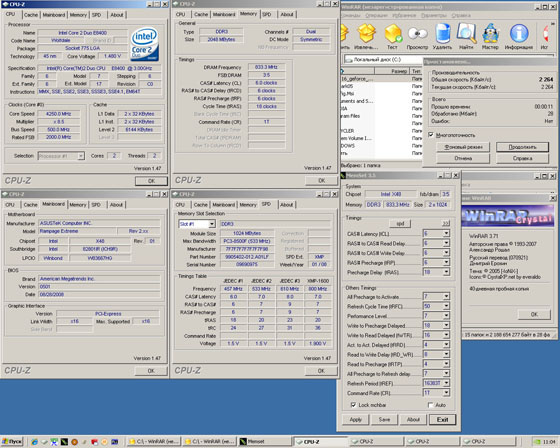Click Save in MemSet
The height and width of the screenshot is (448, 560).
384,419
